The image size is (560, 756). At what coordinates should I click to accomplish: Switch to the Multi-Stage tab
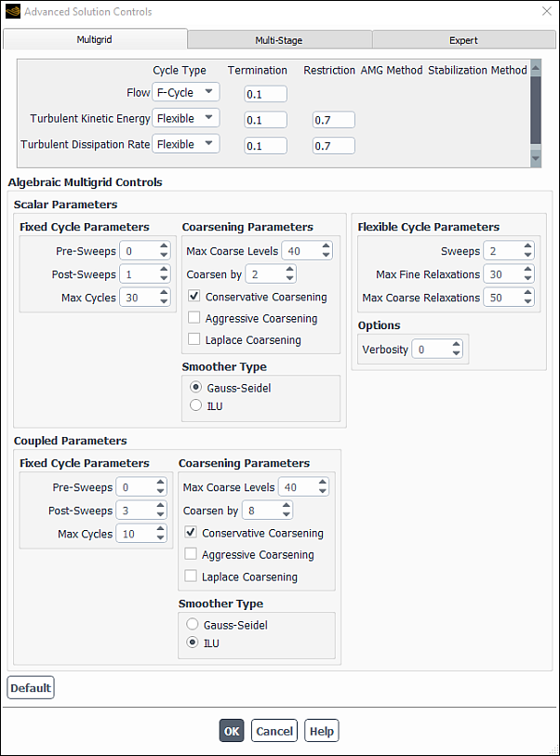(x=278, y=40)
